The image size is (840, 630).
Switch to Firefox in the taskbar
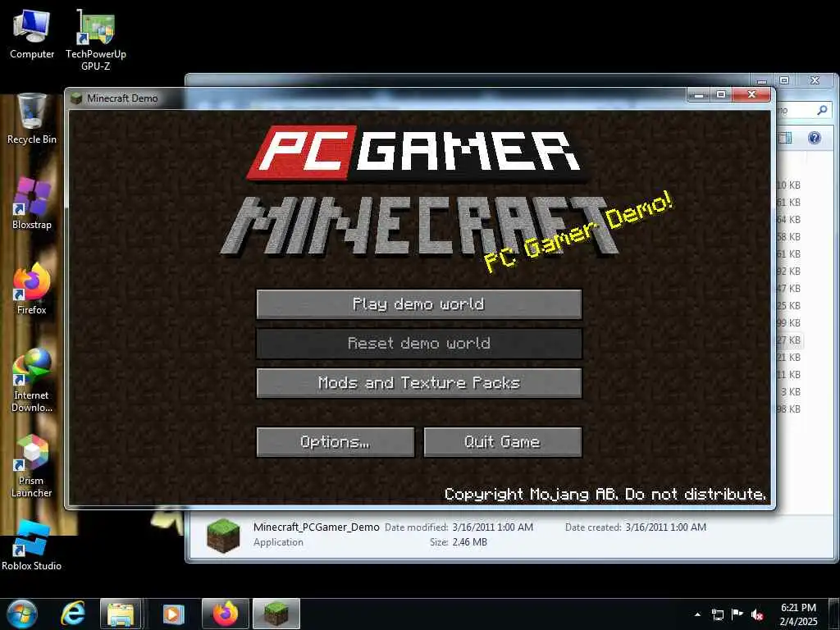tap(225, 614)
